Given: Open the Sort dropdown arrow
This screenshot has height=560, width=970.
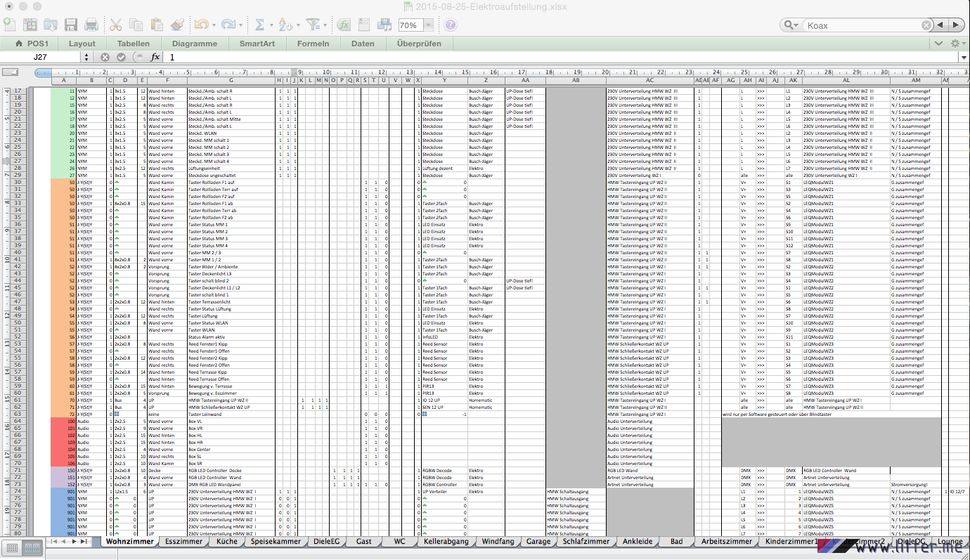Looking at the screenshot, I should (298, 25).
